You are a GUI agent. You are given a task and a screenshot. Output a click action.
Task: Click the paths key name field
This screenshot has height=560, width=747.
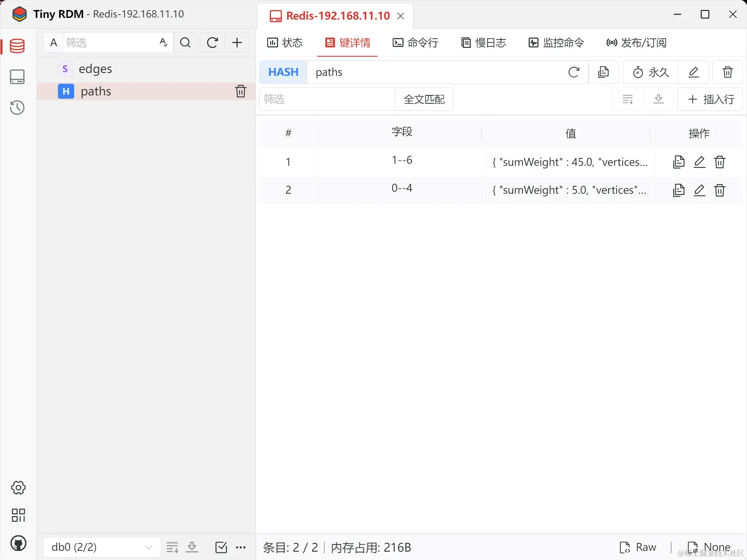(x=436, y=72)
